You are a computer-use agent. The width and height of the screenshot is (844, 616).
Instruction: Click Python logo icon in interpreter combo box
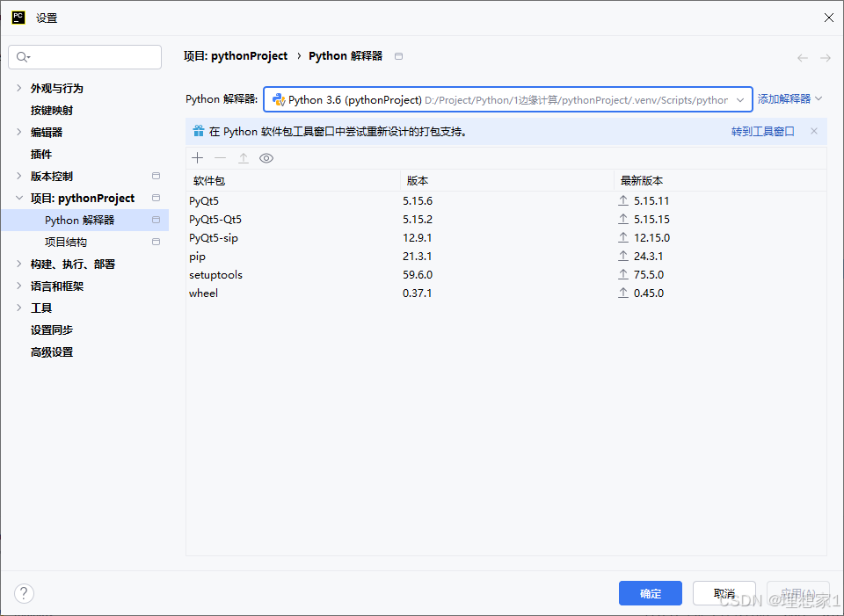click(x=279, y=99)
